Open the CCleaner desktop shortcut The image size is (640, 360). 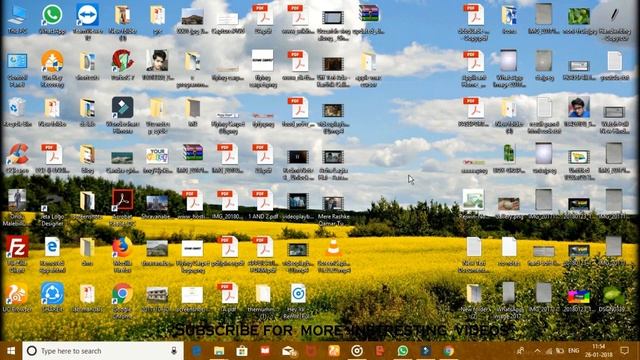pyautogui.click(x=17, y=159)
